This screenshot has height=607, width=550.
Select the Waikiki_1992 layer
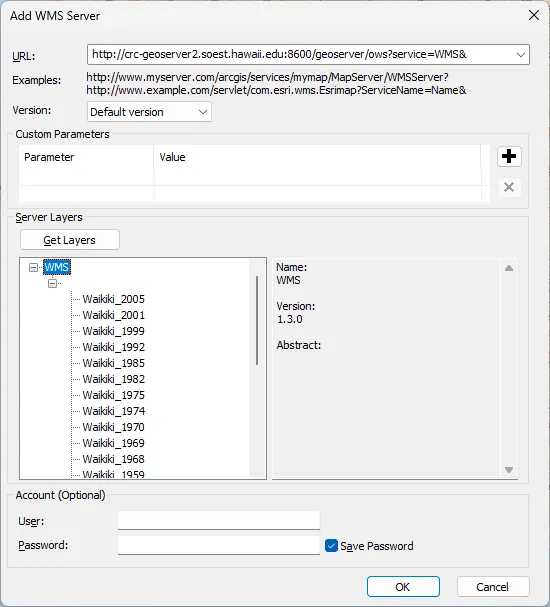[113, 347]
